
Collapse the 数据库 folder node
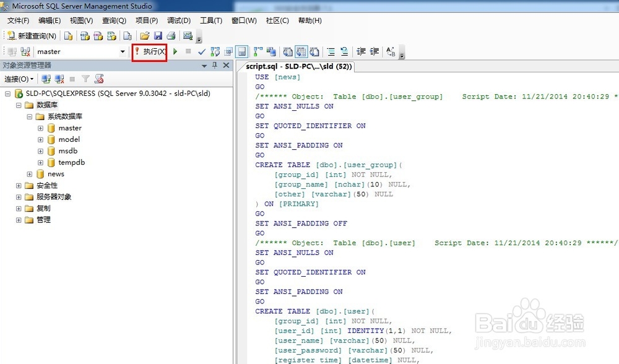click(19, 105)
